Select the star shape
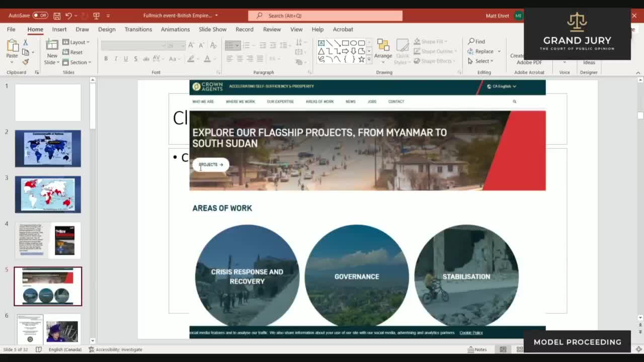644x362 pixels. click(x=361, y=59)
